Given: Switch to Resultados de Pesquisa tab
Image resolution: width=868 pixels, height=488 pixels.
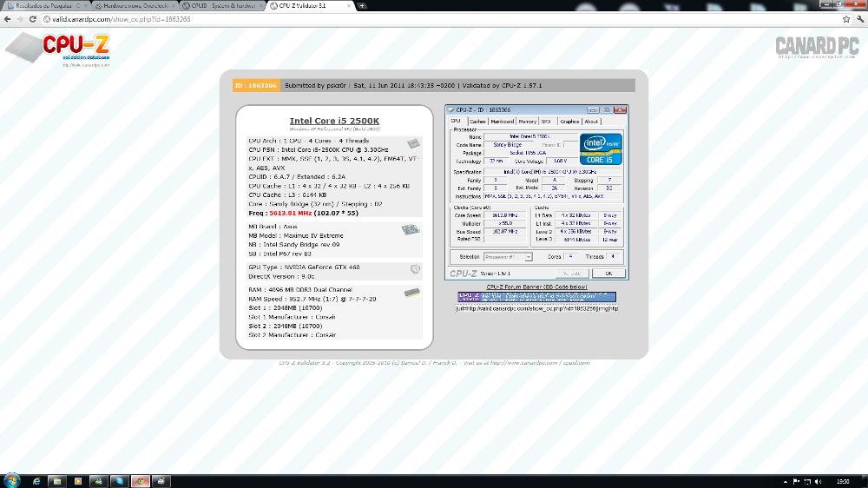Looking at the screenshot, I should click(x=47, y=5).
